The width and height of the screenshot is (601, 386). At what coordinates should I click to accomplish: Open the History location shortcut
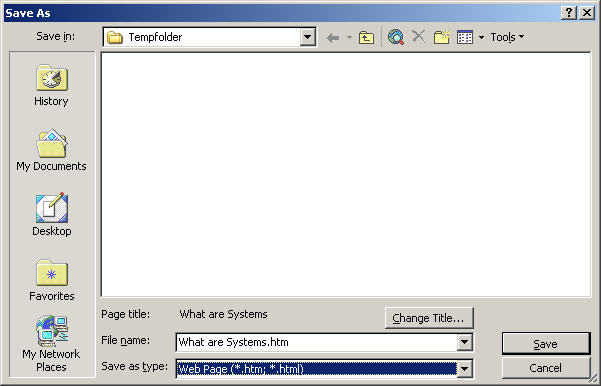tap(51, 85)
